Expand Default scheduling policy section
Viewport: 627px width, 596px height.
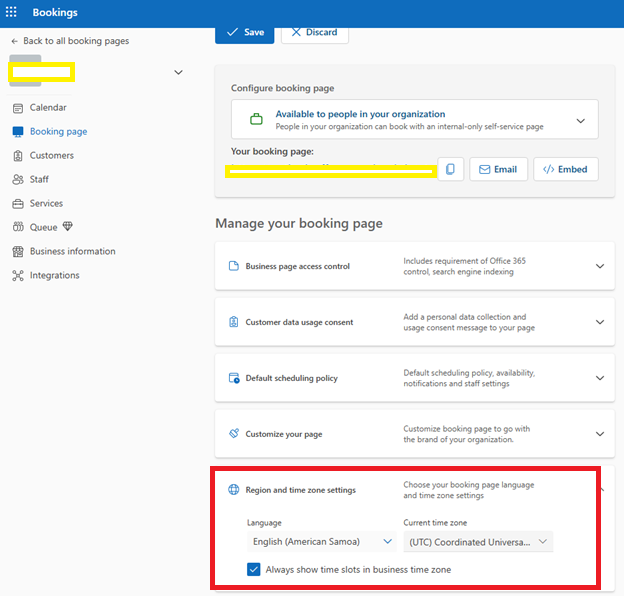pyautogui.click(x=600, y=378)
